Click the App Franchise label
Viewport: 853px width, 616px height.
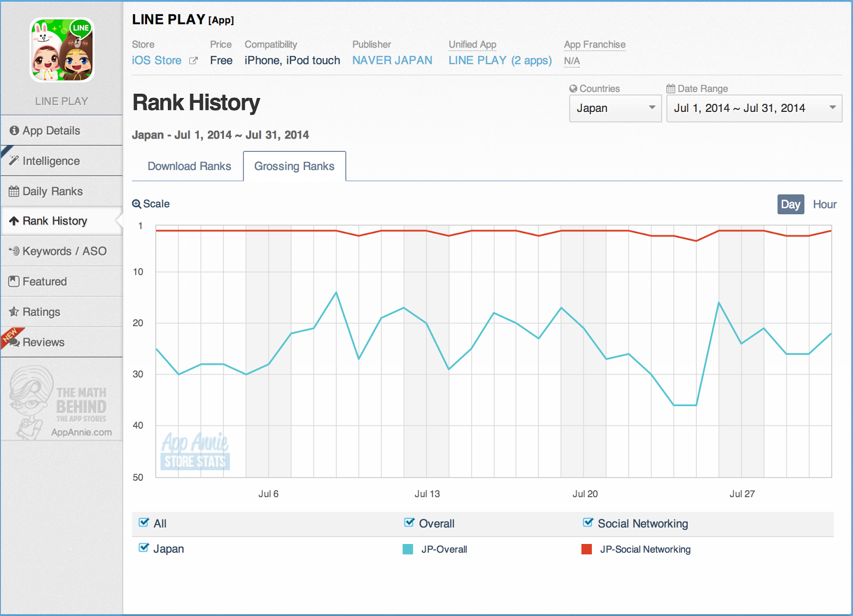(595, 45)
